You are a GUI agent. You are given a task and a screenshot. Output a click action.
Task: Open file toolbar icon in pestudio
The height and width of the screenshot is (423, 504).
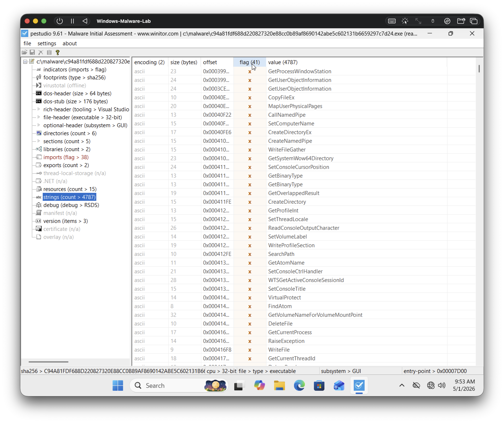(24, 52)
